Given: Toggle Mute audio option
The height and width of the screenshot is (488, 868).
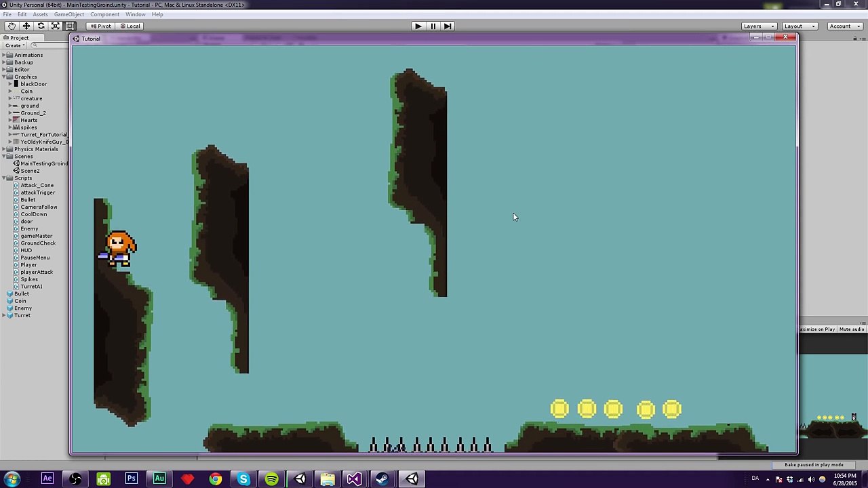Looking at the screenshot, I should click(x=852, y=329).
